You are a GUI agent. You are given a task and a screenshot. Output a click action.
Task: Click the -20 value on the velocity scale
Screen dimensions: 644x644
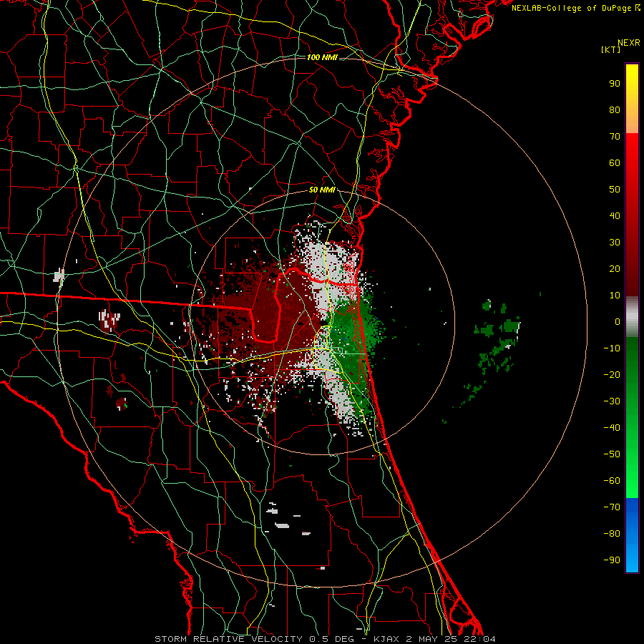point(612,374)
